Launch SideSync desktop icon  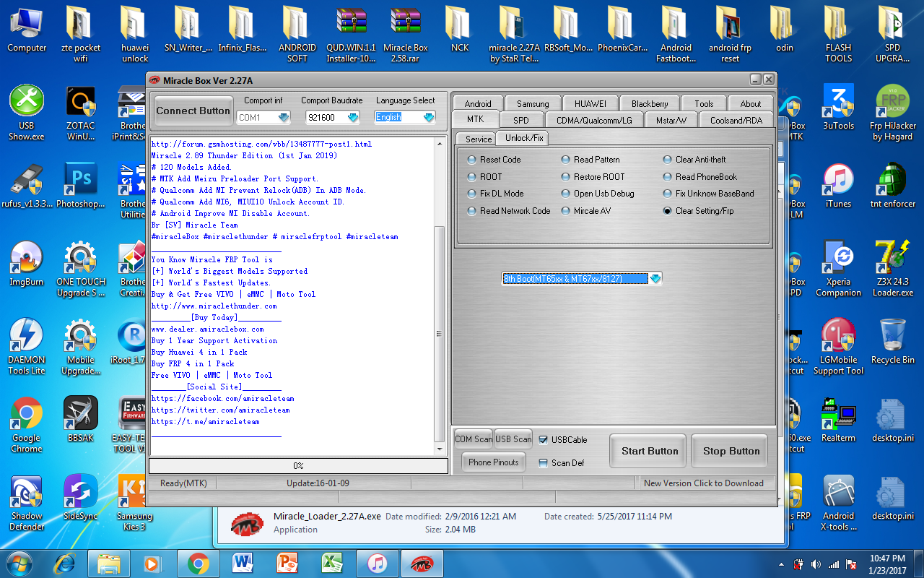pyautogui.click(x=81, y=497)
